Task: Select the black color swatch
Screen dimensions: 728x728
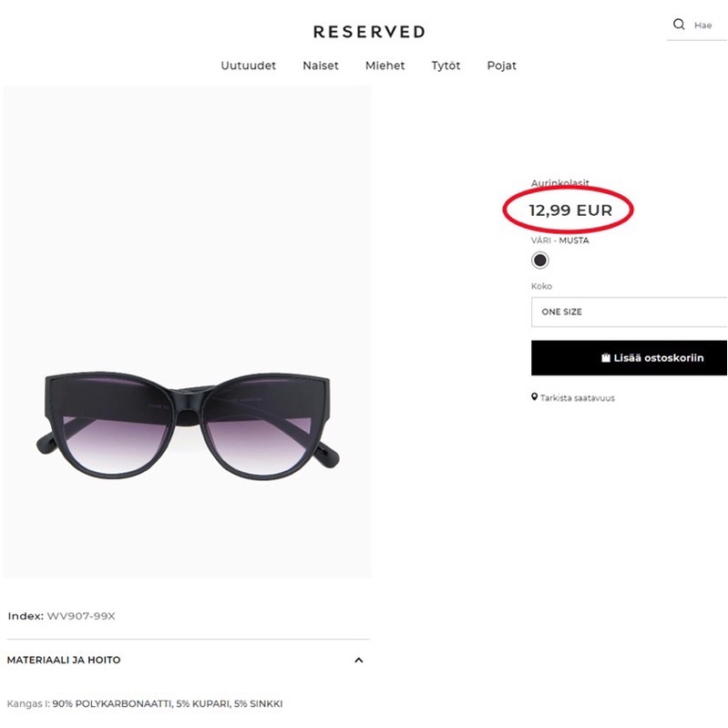Action: click(539, 261)
